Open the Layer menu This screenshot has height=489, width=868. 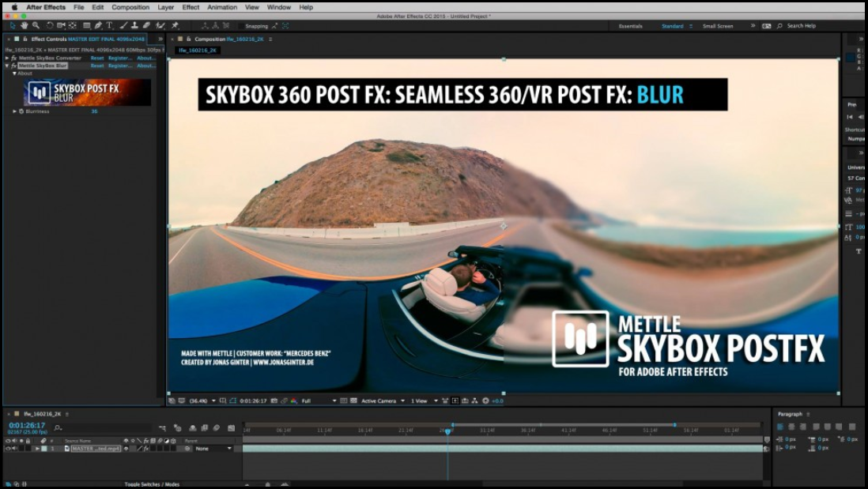click(165, 7)
